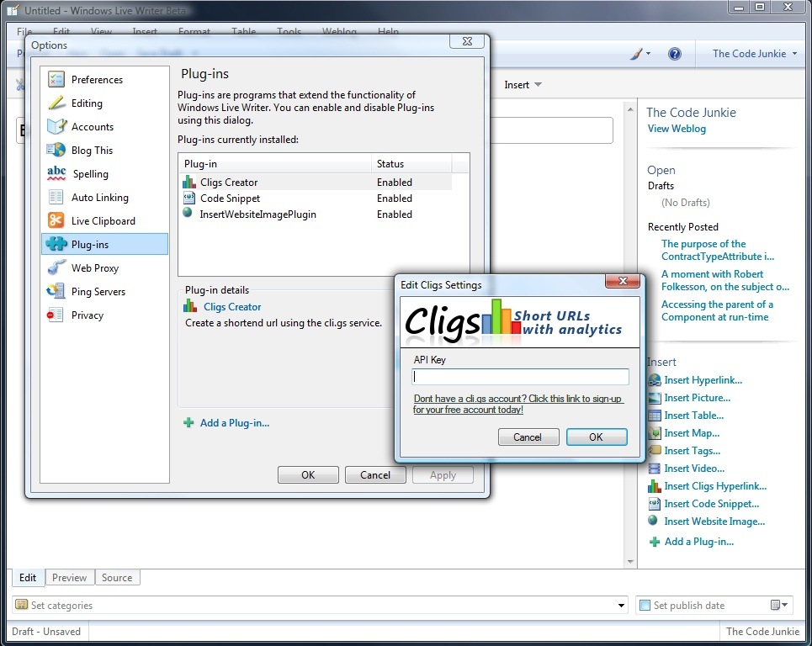The image size is (812, 646).
Task: Click the sidebar scrollbar down arrow
Action: [630, 561]
